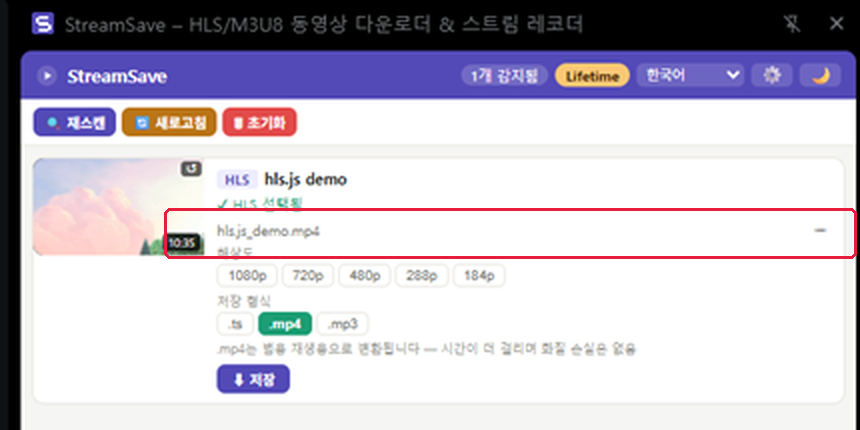Screen dimensions: 860x430
Task: Select the 288p resolution option
Action: pos(422,276)
